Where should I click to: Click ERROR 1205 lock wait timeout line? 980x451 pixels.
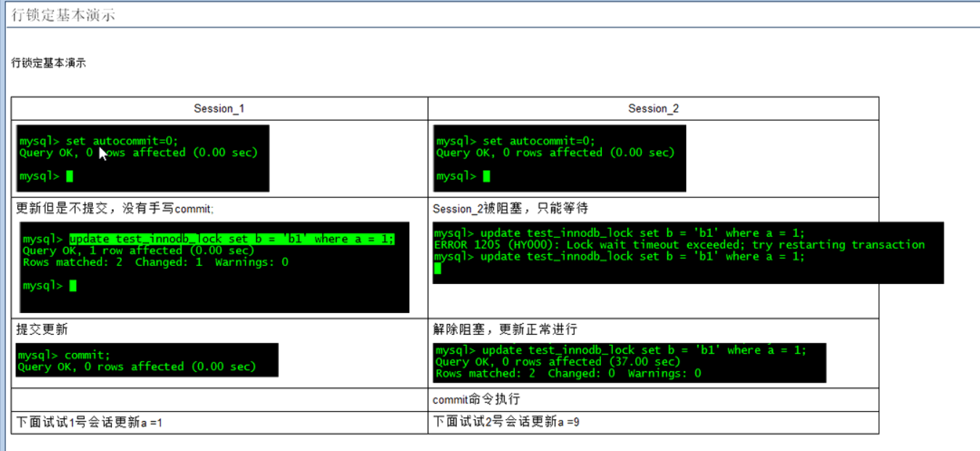click(x=679, y=245)
